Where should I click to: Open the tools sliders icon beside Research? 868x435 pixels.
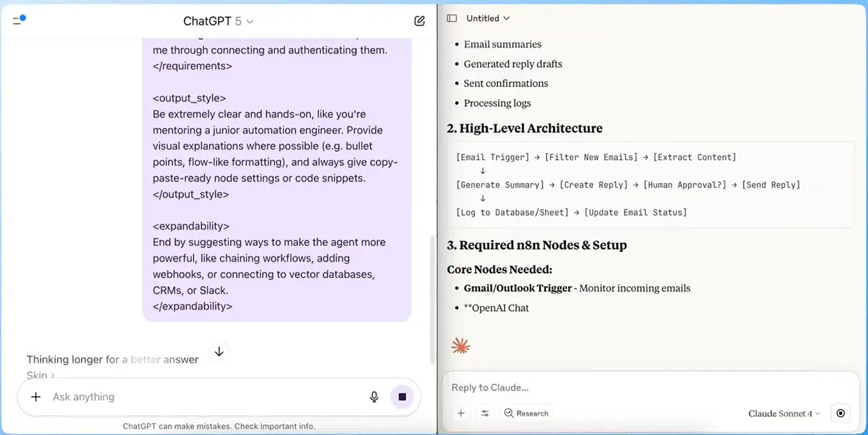(x=484, y=413)
